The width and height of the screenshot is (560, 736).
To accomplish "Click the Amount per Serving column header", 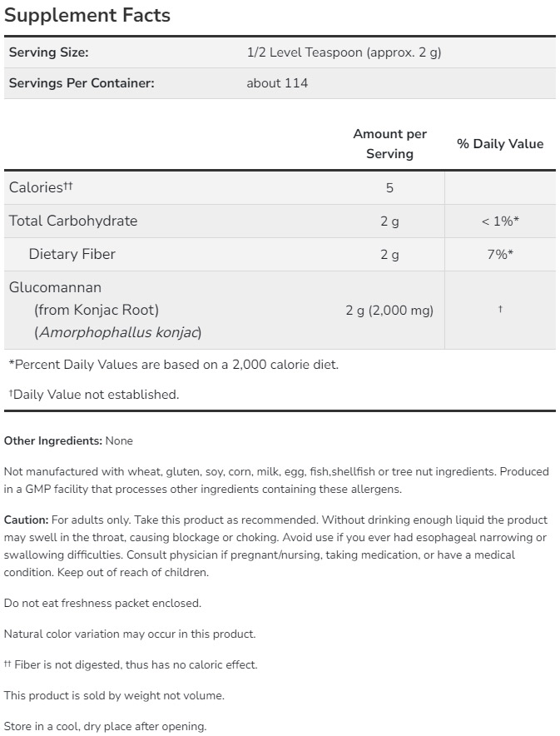I will (389, 143).
